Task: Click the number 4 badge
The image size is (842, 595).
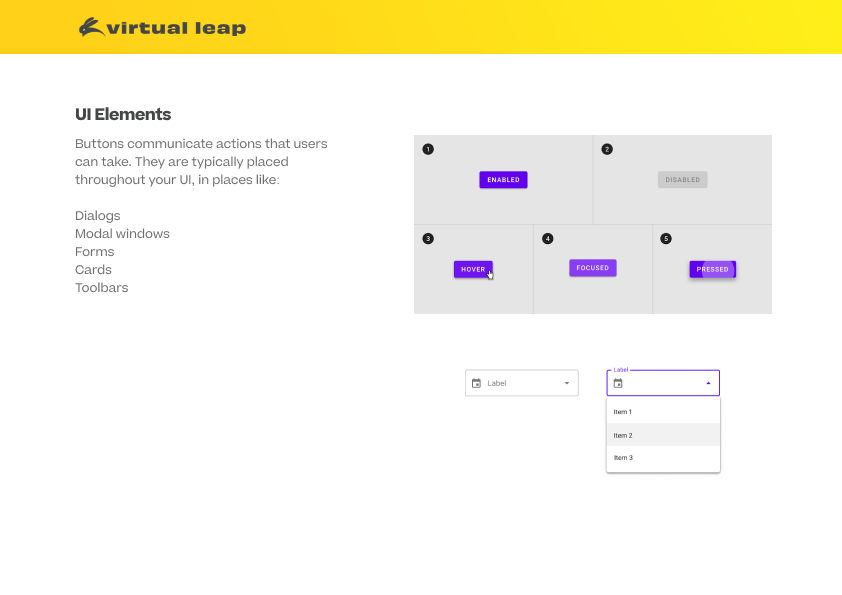Action: click(x=547, y=239)
